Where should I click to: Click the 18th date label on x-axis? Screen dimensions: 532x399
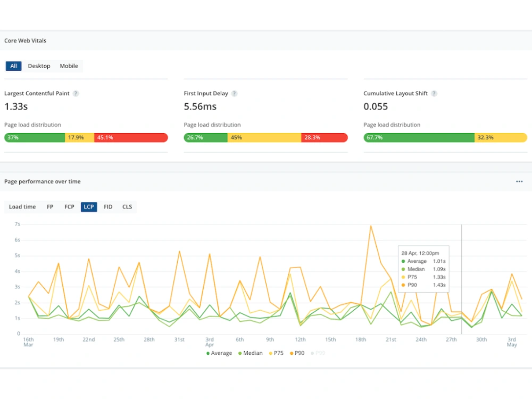(361, 339)
